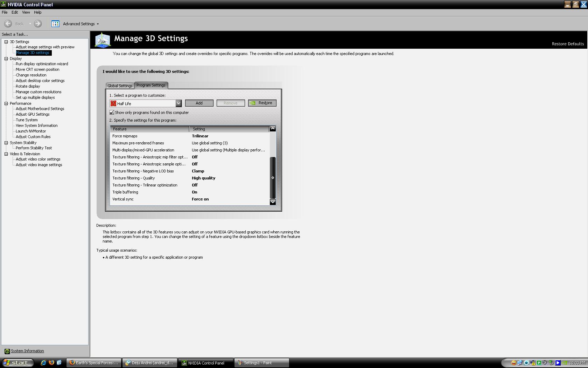588x368 pixels.
Task: Open Set up multiple displays
Action: pos(35,97)
